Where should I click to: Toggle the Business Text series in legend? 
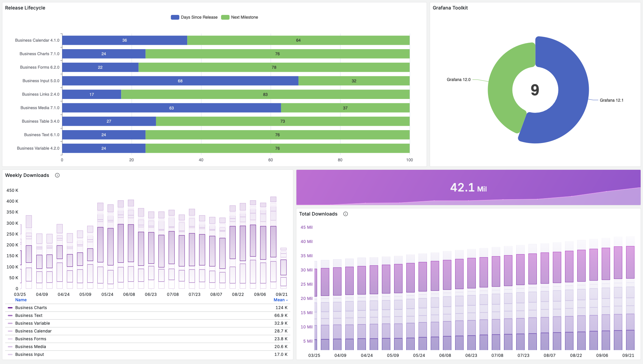[29, 316]
